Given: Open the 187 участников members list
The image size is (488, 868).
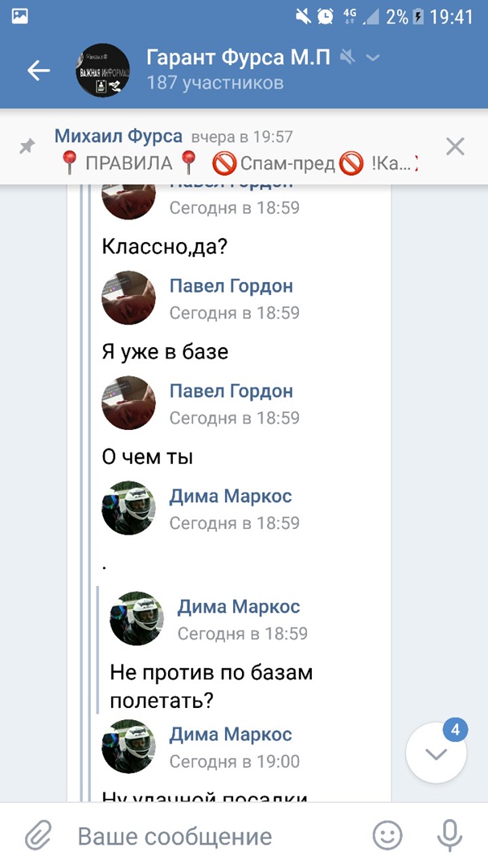Looking at the screenshot, I should (x=215, y=83).
